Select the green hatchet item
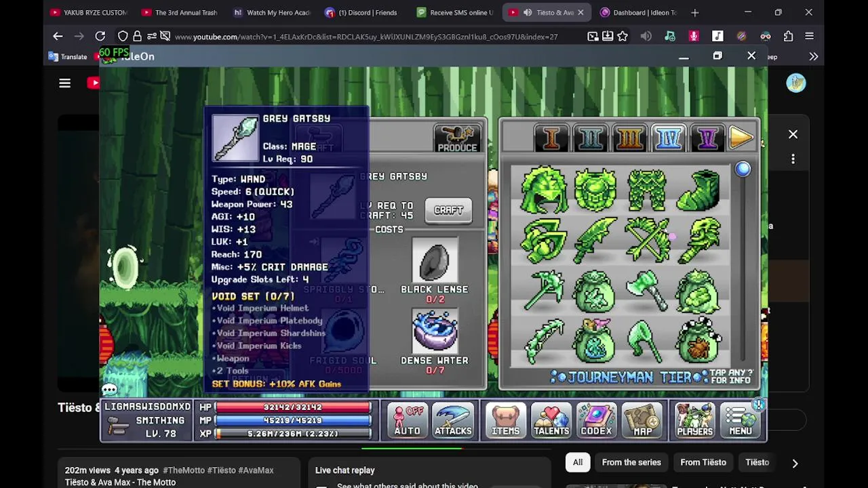 pyautogui.click(x=646, y=291)
